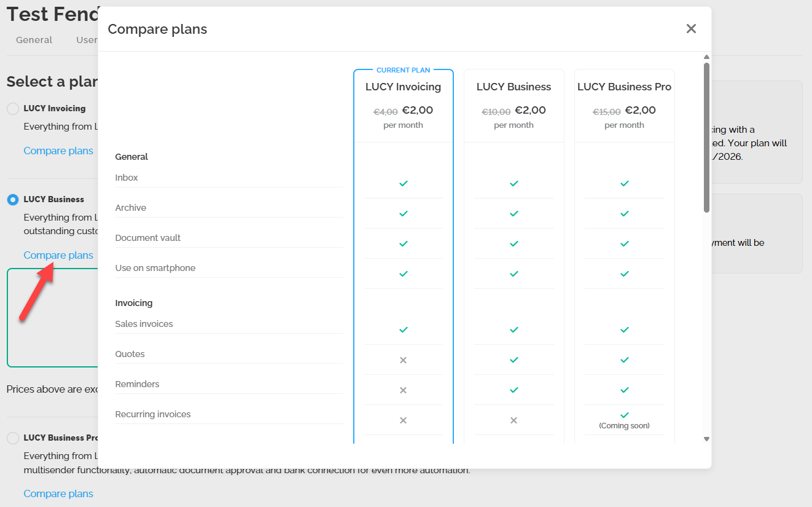Viewport: 812px width, 507px height.
Task: Select the LUCY Invoicing radio button on plan page
Action: 13,109
